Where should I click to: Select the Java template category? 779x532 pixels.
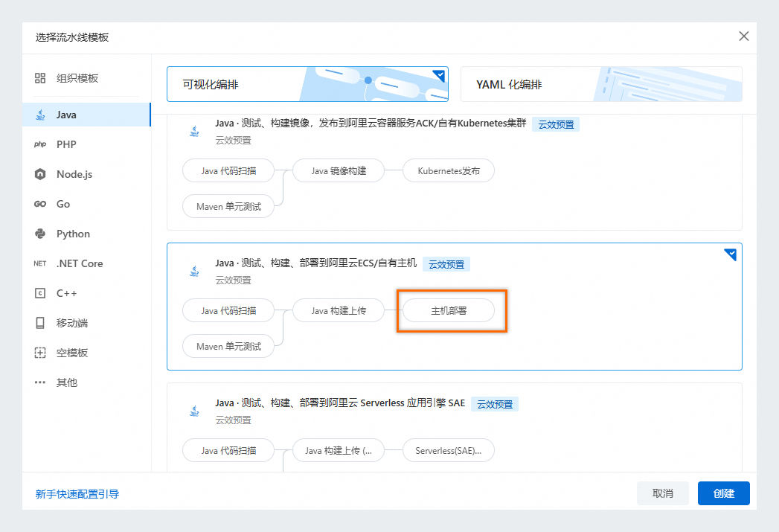[86, 115]
